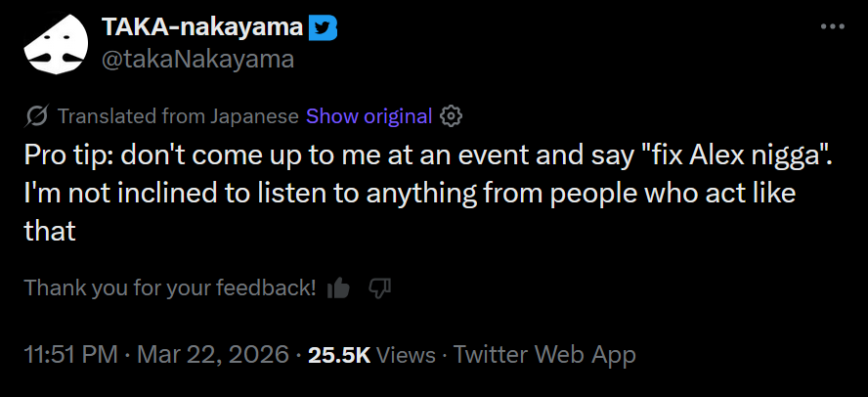Click "Thank you for your feedback!" text
The width and height of the screenshot is (868, 397).
coord(170,287)
